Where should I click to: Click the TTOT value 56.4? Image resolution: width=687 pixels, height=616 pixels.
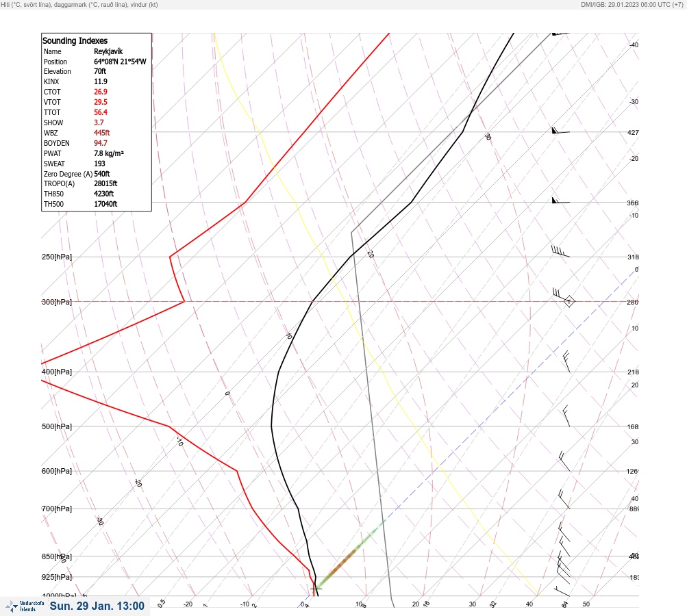(100, 112)
